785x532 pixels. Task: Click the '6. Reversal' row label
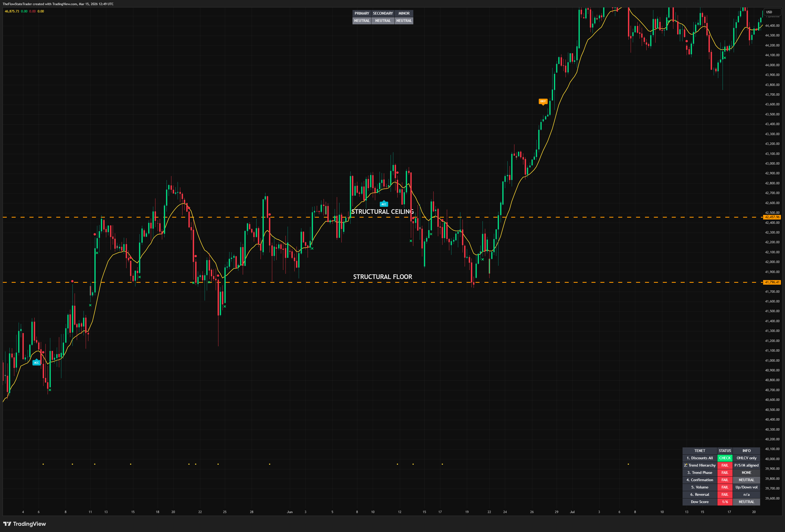click(x=700, y=494)
